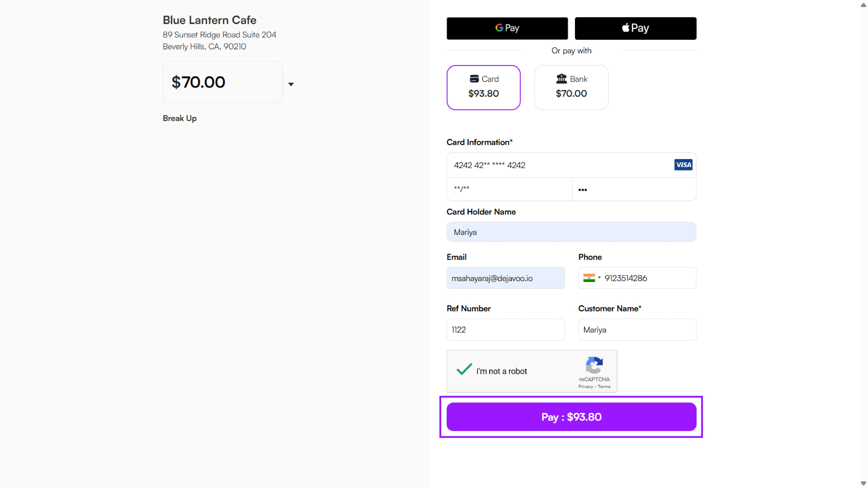This screenshot has width=868, height=488.
Task: Expand the Break Up section
Action: (x=180, y=119)
